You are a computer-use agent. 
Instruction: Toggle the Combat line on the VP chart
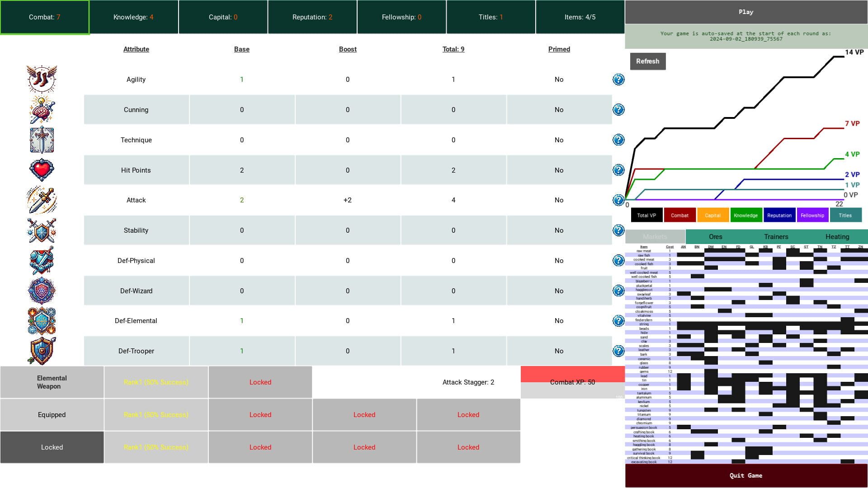coord(680,215)
